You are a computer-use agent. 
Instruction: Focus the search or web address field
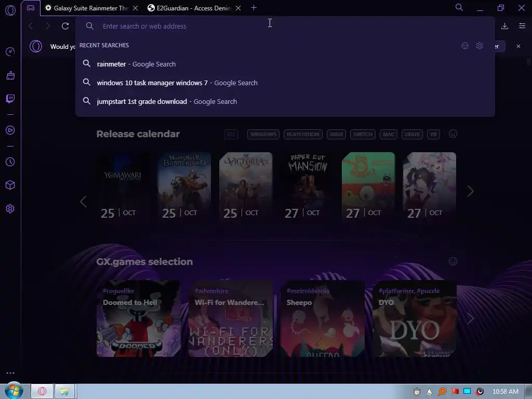point(285,26)
